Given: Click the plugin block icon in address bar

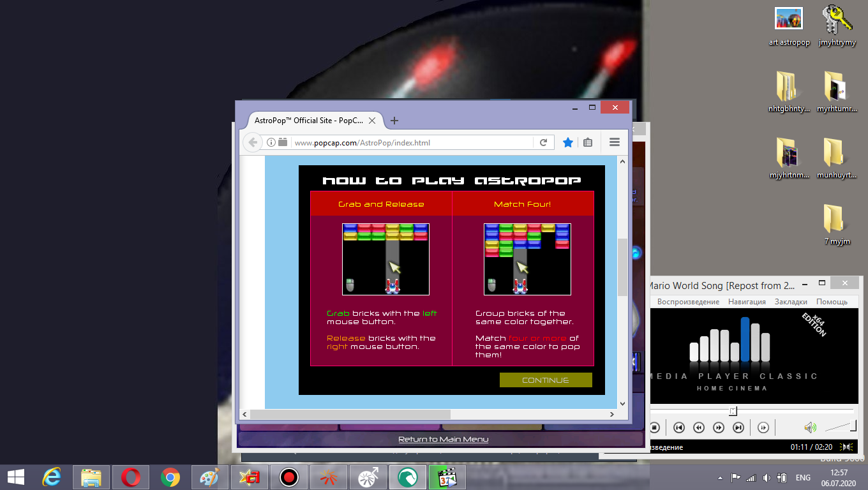Looking at the screenshot, I should pos(283,142).
